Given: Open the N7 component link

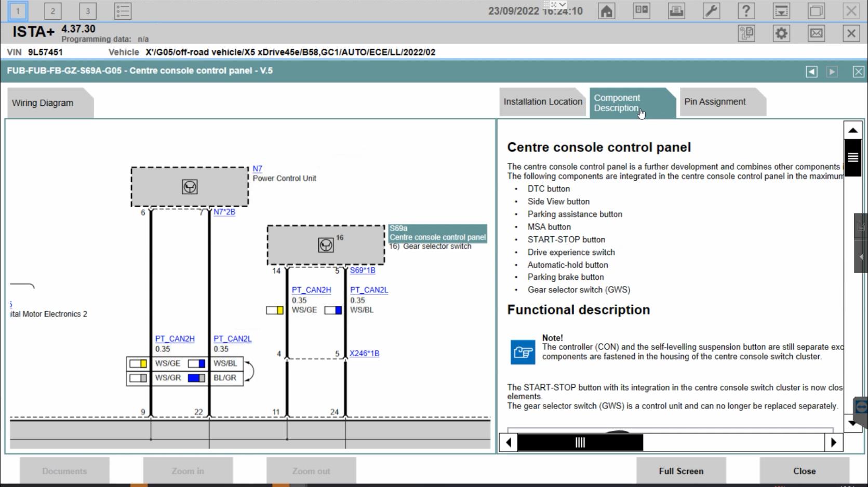Looking at the screenshot, I should (x=257, y=169).
